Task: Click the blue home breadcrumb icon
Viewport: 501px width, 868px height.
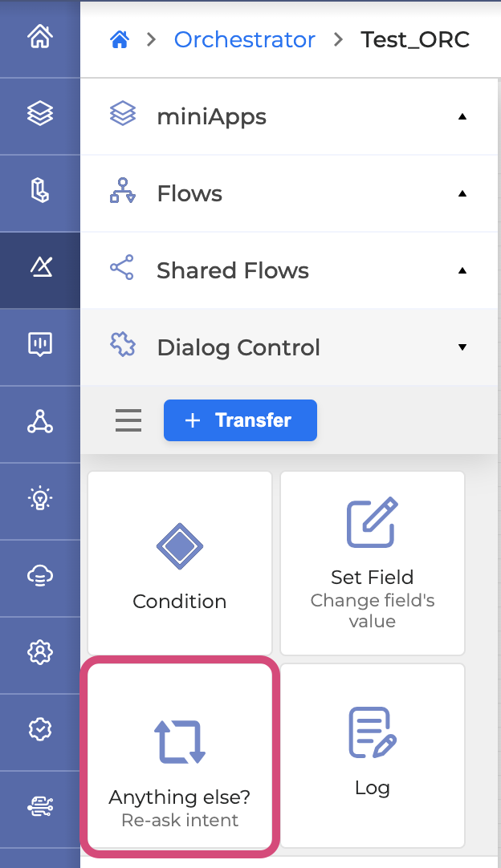Action: click(120, 39)
